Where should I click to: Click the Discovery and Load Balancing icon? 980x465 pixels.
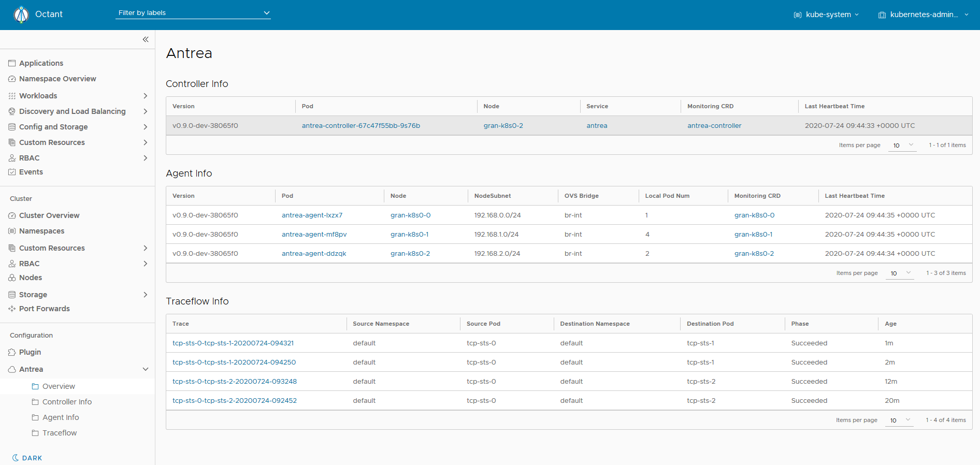click(x=12, y=111)
